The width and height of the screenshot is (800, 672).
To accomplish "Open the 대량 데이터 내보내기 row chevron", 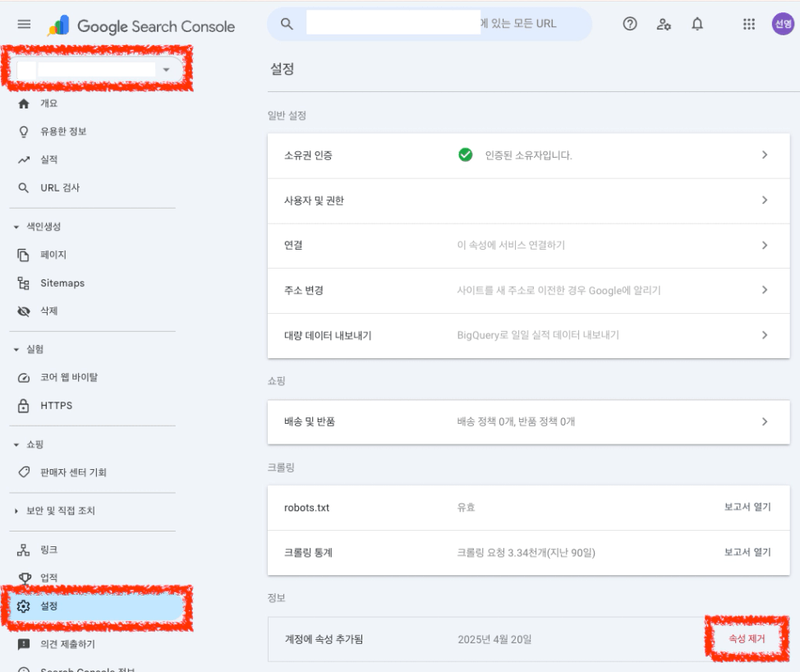I will click(765, 334).
